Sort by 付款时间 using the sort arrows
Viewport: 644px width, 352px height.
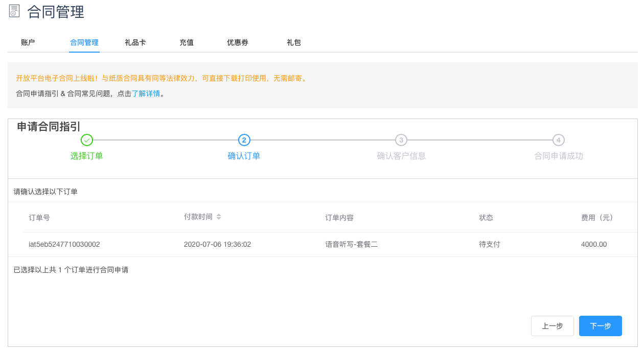[219, 217]
